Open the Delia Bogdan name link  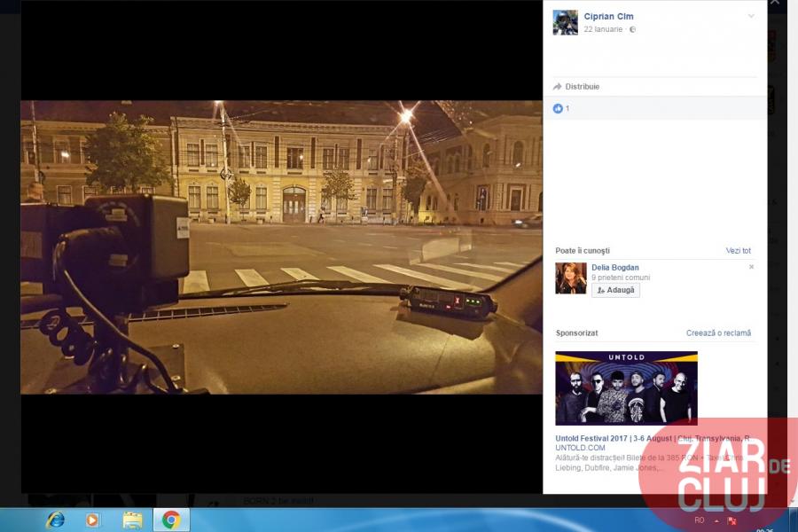[614, 268]
